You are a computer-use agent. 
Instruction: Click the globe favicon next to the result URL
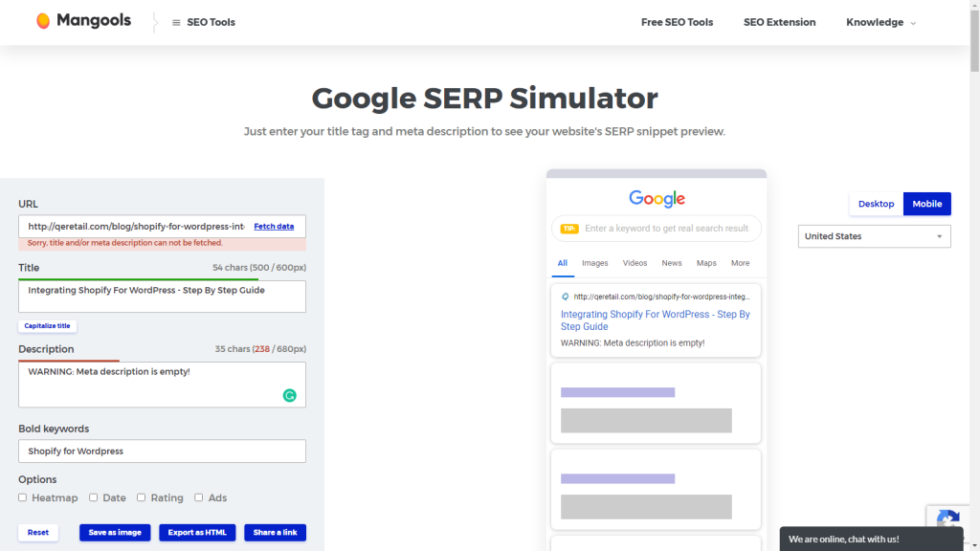[x=566, y=298]
